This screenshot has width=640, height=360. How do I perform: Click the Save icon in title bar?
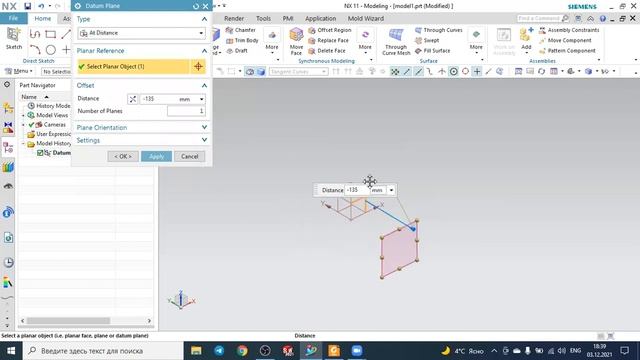click(27, 6)
